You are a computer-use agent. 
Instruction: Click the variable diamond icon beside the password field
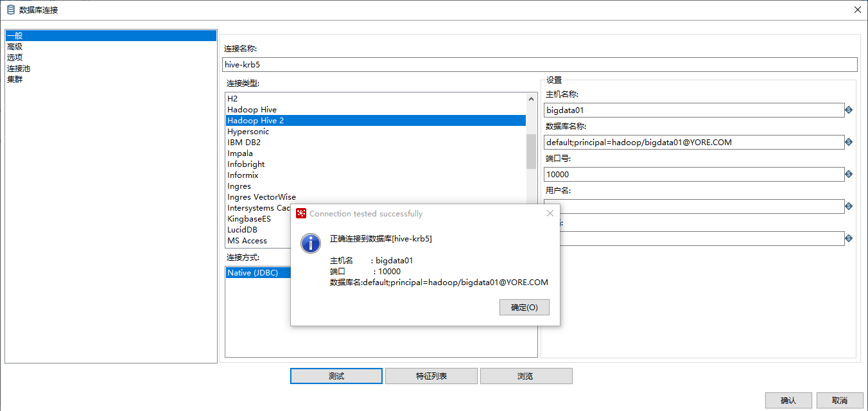pyautogui.click(x=849, y=238)
